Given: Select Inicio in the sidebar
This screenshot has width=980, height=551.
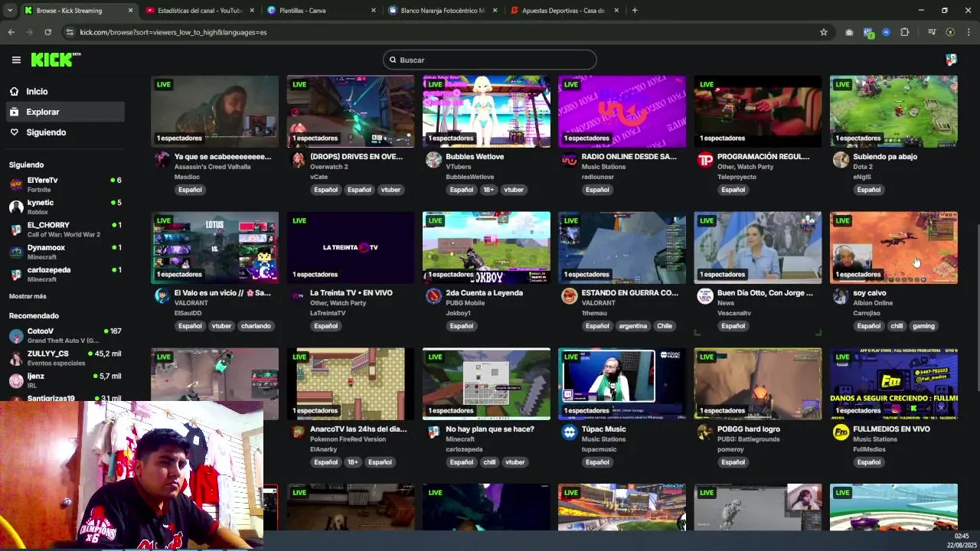Looking at the screenshot, I should [37, 91].
